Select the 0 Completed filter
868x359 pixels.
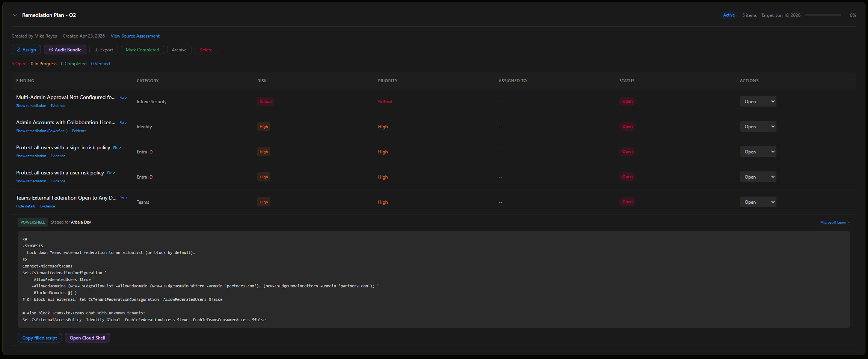74,63
